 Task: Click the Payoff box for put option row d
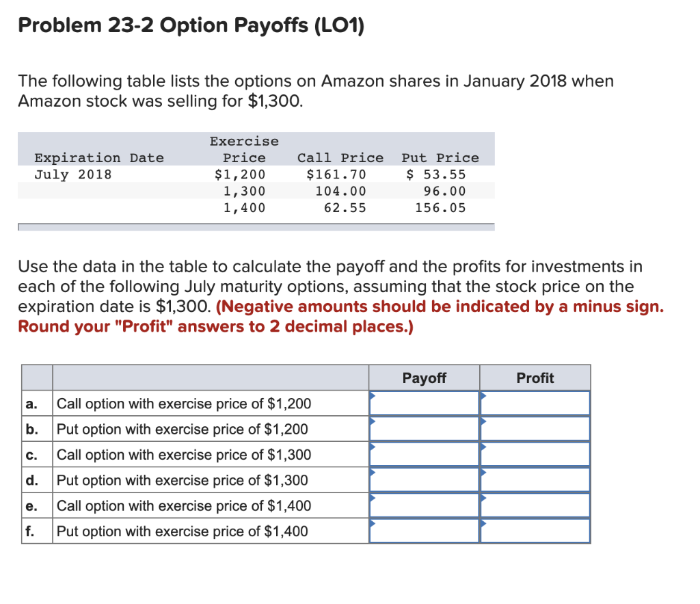(x=424, y=480)
